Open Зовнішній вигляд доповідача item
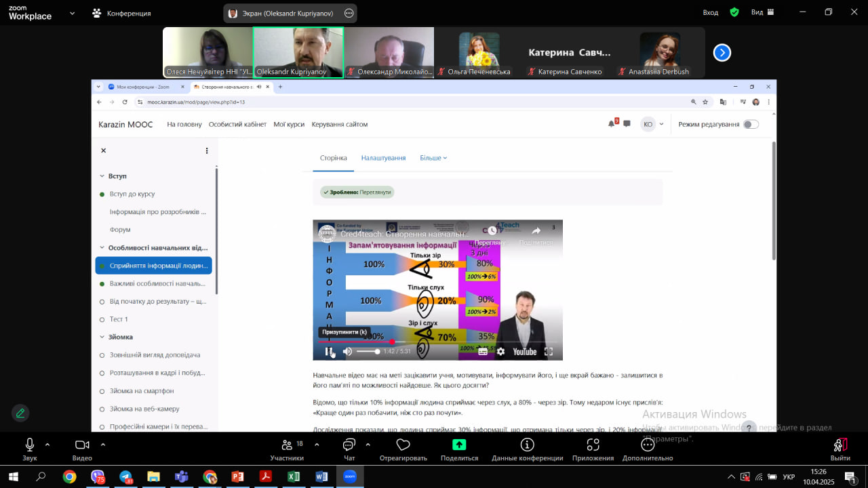868x488 pixels. click(155, 354)
